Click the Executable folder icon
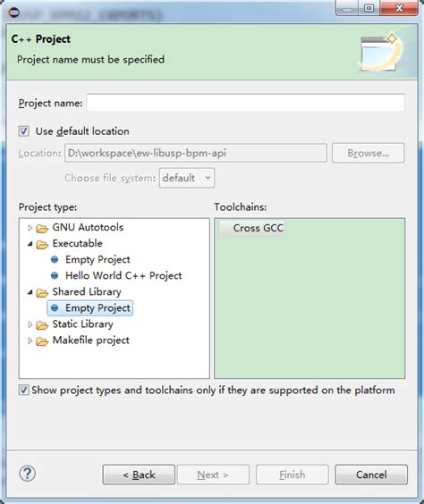Image resolution: width=424 pixels, height=504 pixels. pos(42,244)
